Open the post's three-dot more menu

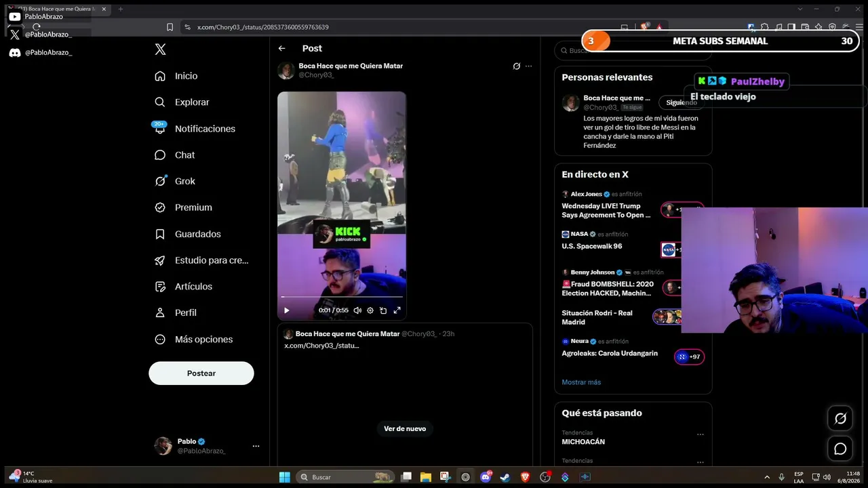[528, 66]
